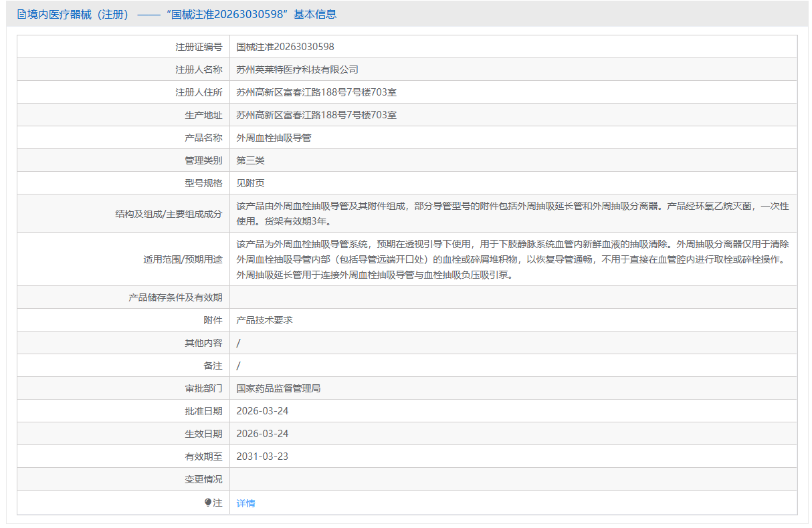Select 国家药品监督管理局 text

coord(278,388)
